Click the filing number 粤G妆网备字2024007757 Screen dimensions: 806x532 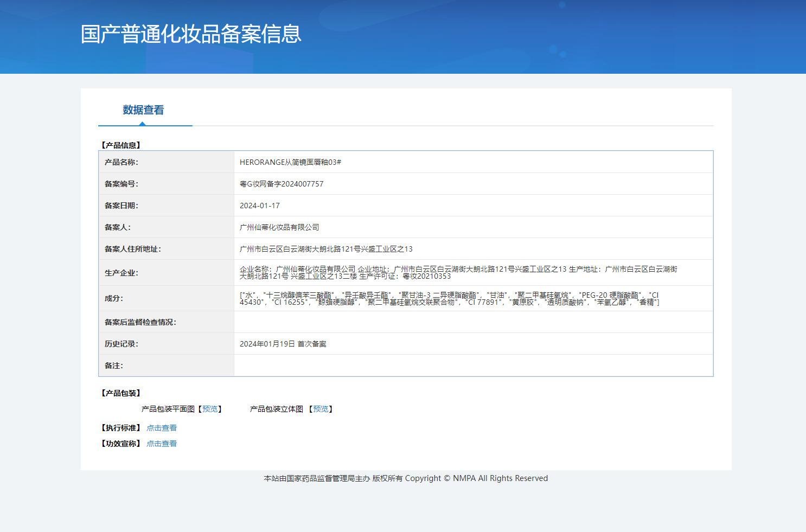282,184
